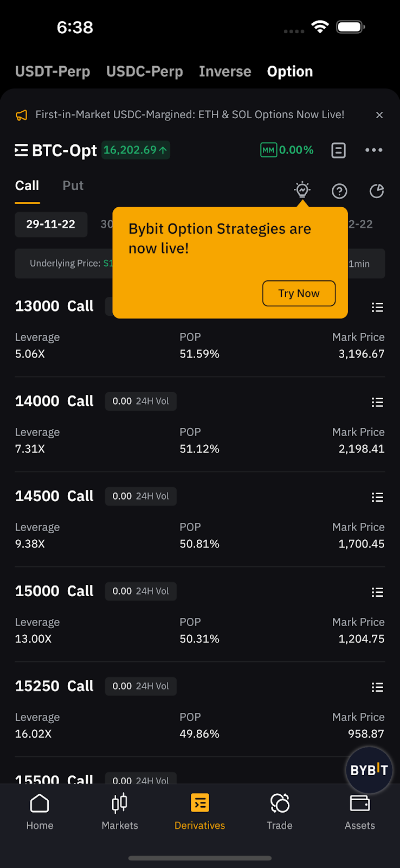Select the Call tab
400x868 pixels.
[27, 186]
